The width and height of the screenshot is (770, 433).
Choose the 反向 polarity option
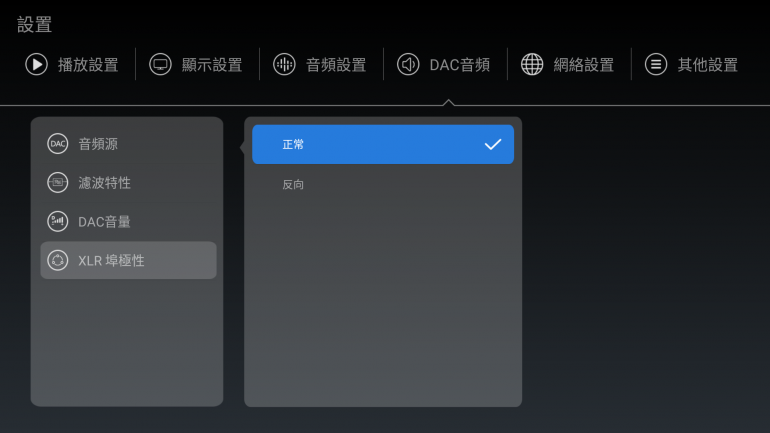pyautogui.click(x=383, y=185)
